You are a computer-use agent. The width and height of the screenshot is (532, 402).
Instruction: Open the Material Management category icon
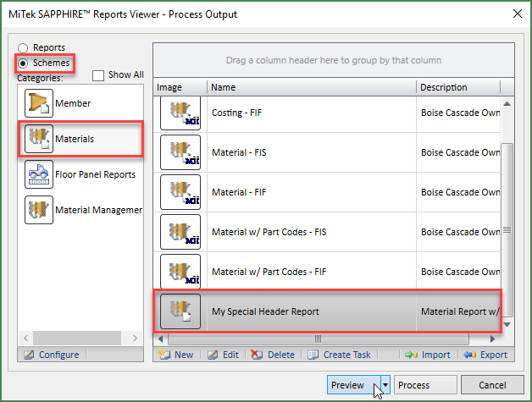(x=39, y=210)
